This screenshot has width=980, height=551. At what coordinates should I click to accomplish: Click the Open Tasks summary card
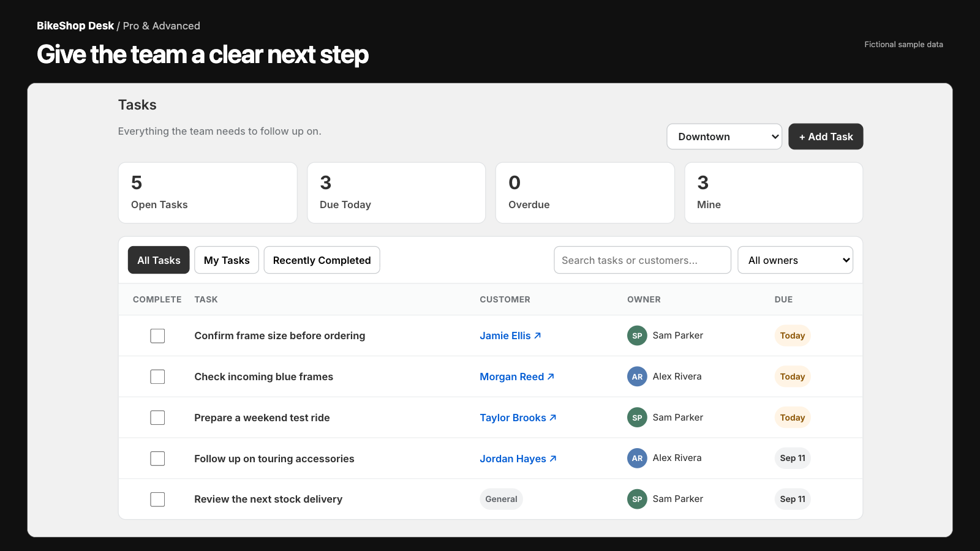pos(208,193)
